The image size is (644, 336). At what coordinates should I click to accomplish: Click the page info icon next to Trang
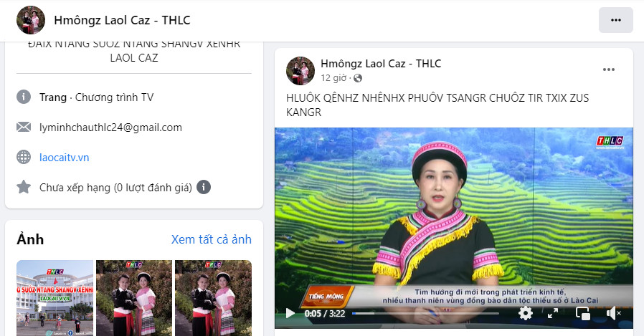(24, 97)
